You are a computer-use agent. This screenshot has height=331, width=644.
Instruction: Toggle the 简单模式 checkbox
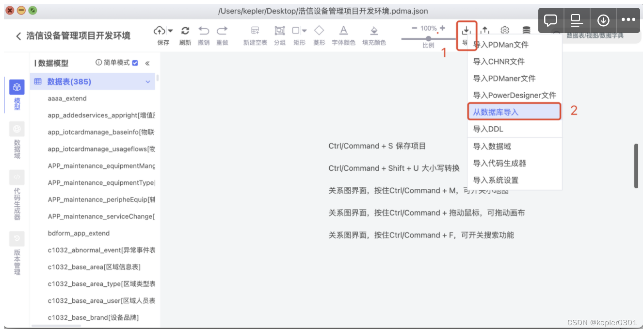pos(134,63)
